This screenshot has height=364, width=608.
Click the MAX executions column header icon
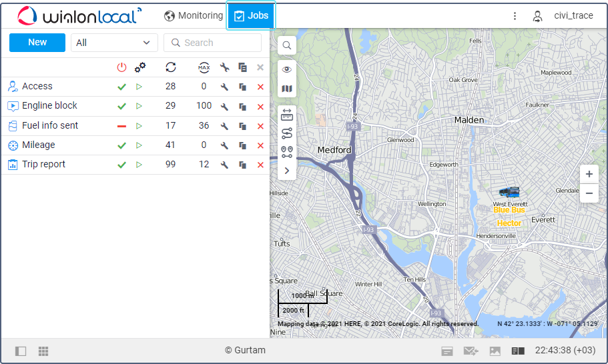(x=204, y=67)
